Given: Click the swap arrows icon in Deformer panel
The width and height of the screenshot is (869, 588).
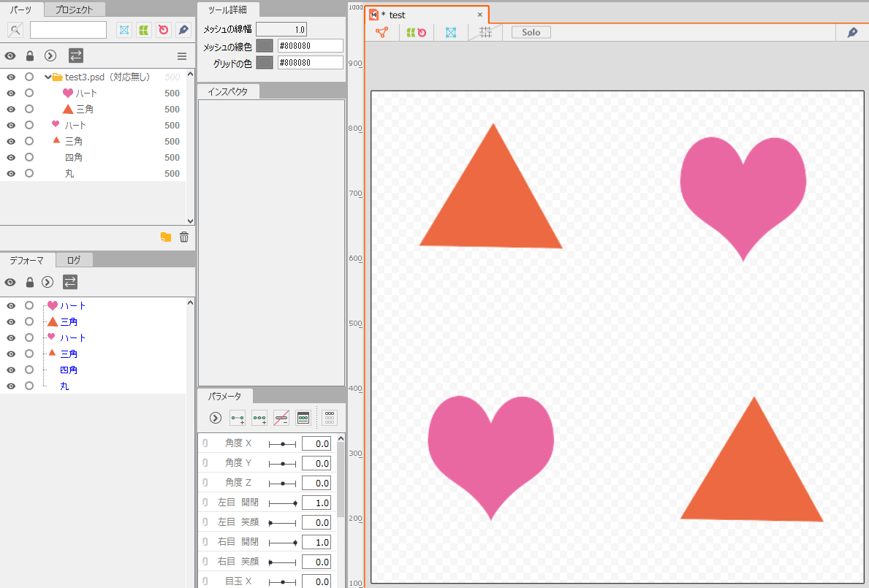Looking at the screenshot, I should click(x=69, y=282).
